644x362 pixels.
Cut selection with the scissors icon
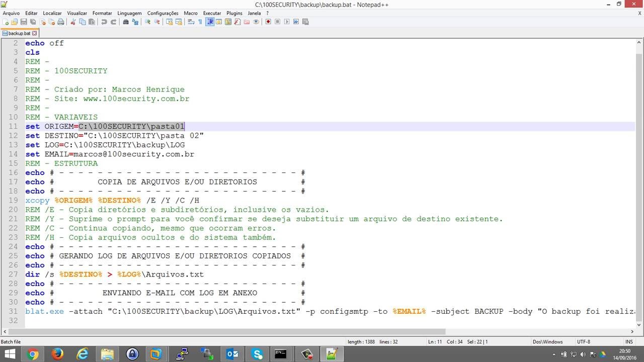pos(73,22)
